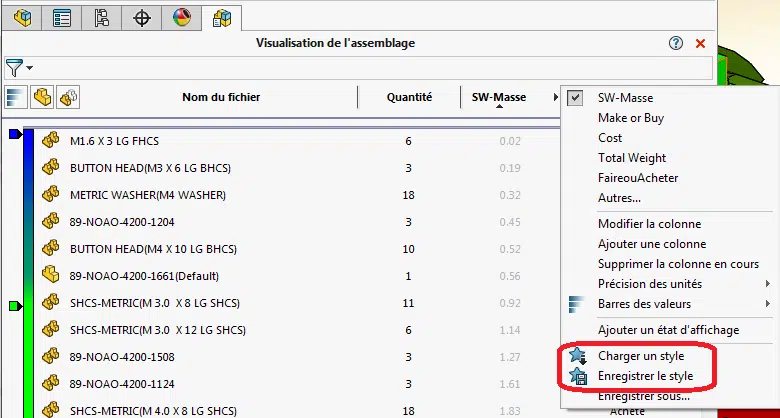Image resolution: width=780 pixels, height=418 pixels.
Task: Select Modifier la colonne
Action: pos(649,224)
